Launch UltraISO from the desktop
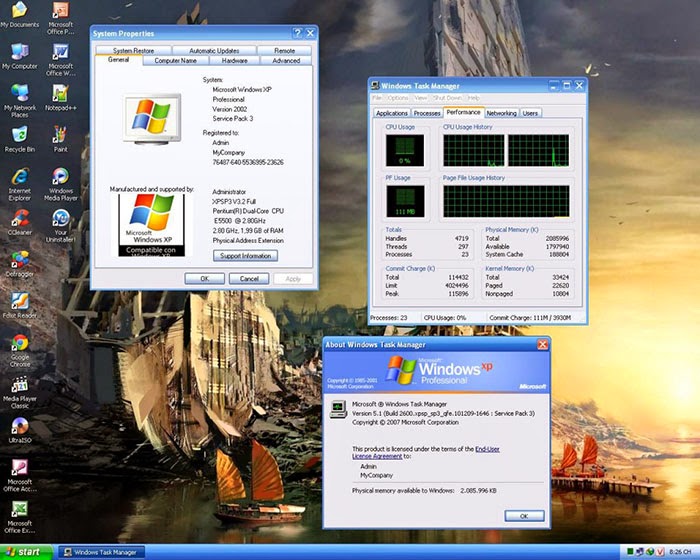Screen dimensions: 700x560 point(19,425)
